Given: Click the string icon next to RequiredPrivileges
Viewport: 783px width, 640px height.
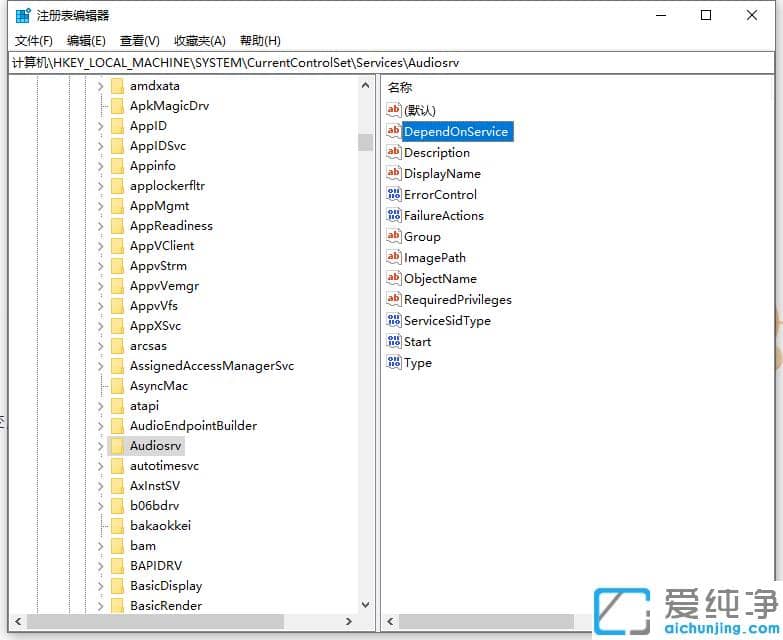Looking at the screenshot, I should pos(393,300).
